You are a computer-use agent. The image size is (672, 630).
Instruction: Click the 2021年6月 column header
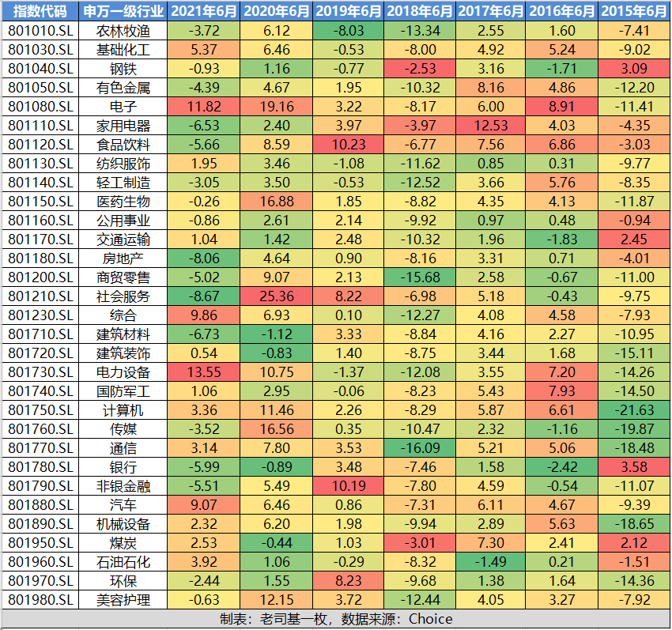pyautogui.click(x=203, y=11)
